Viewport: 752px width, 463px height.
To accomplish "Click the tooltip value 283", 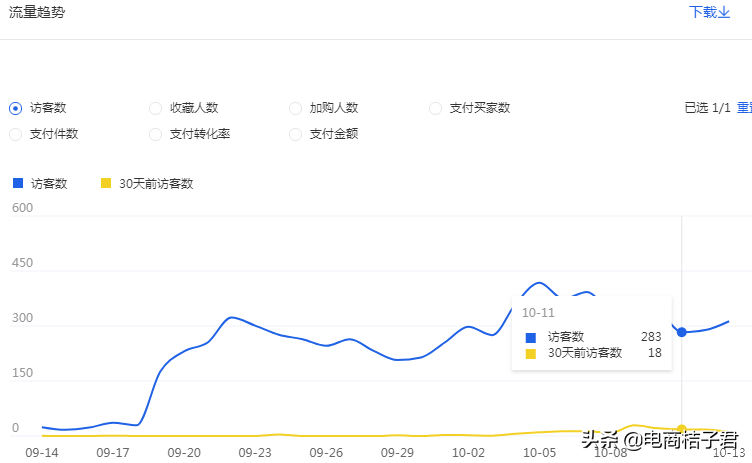I will 651,337.
